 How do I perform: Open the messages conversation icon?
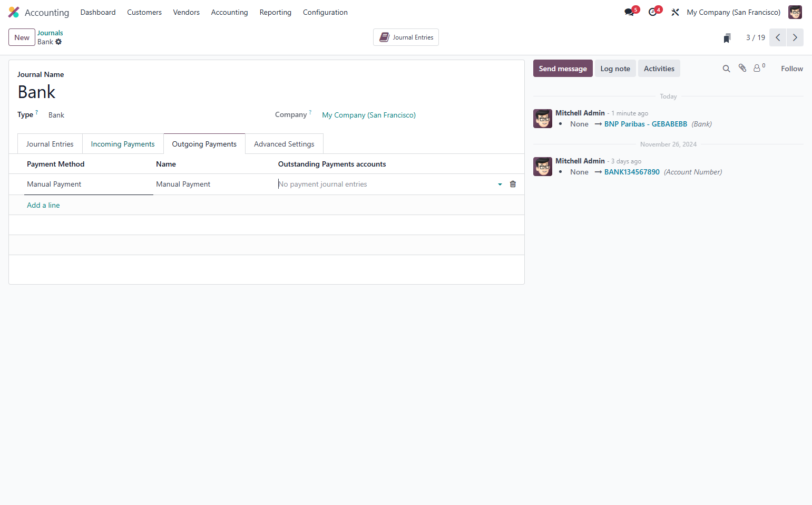click(x=630, y=12)
